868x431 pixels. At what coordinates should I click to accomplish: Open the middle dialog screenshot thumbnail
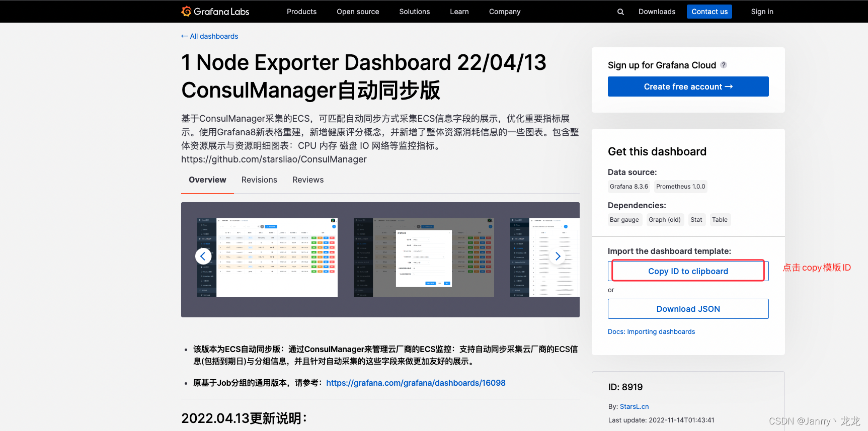click(x=424, y=257)
